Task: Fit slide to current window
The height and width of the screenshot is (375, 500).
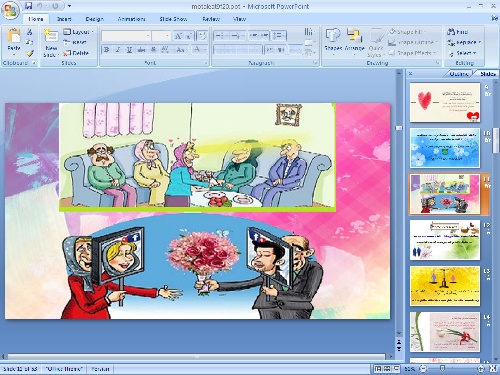Action: [x=494, y=369]
